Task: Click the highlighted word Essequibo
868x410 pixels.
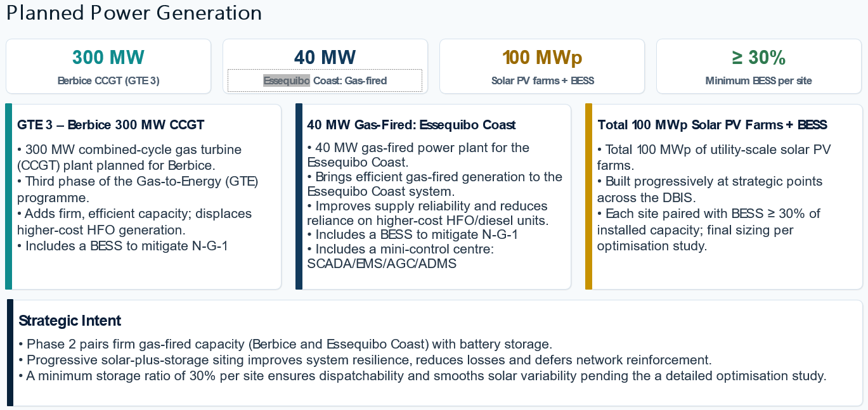Action: (287, 80)
